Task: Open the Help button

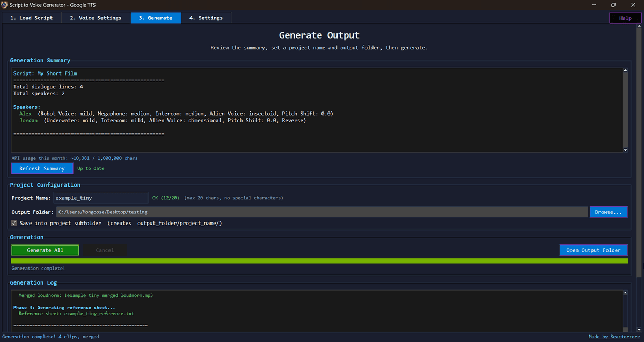Action: click(x=625, y=18)
